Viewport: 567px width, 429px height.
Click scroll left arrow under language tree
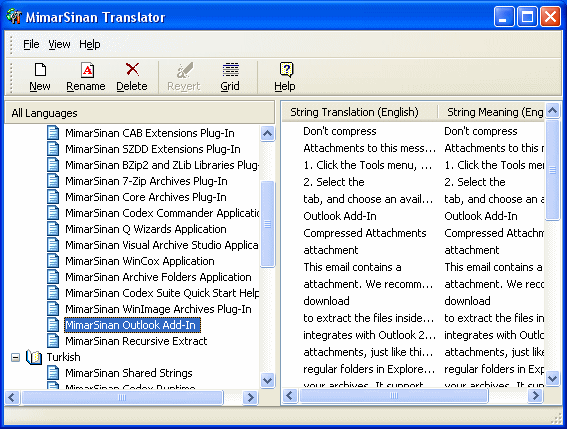coord(12,397)
